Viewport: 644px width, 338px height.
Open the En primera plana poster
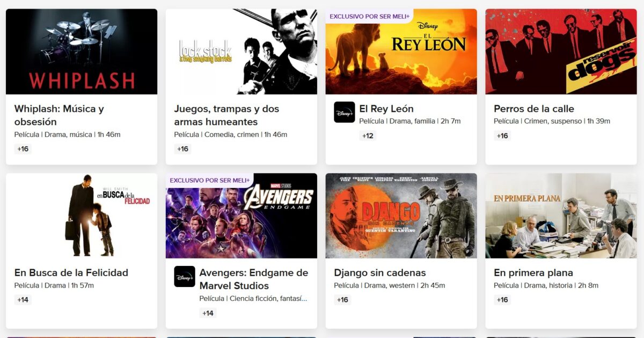pos(561,215)
